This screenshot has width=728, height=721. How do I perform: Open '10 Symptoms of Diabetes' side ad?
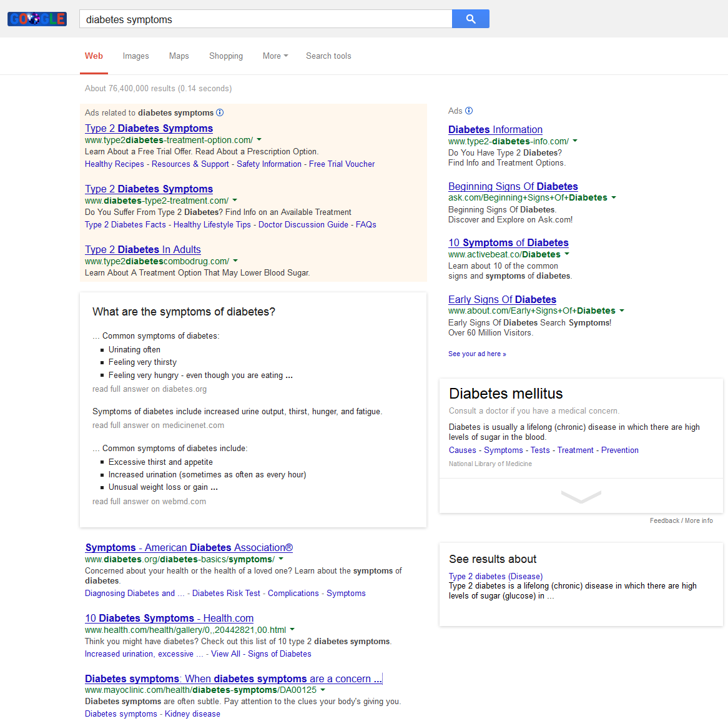(508, 242)
